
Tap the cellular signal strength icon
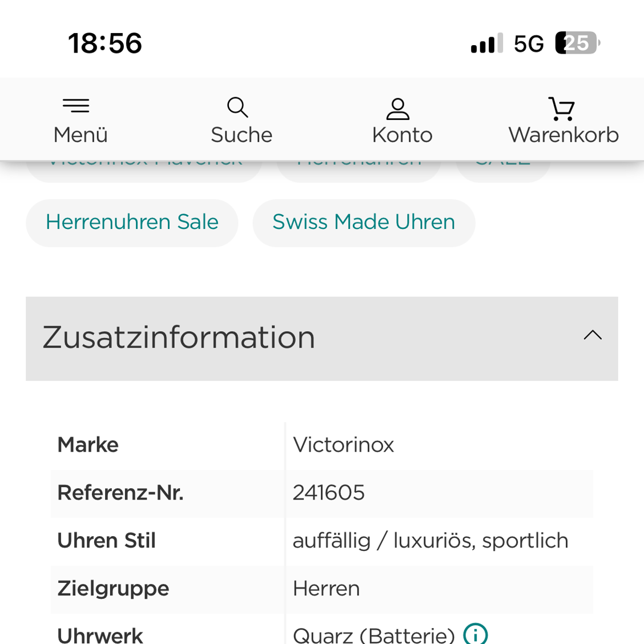(486, 43)
